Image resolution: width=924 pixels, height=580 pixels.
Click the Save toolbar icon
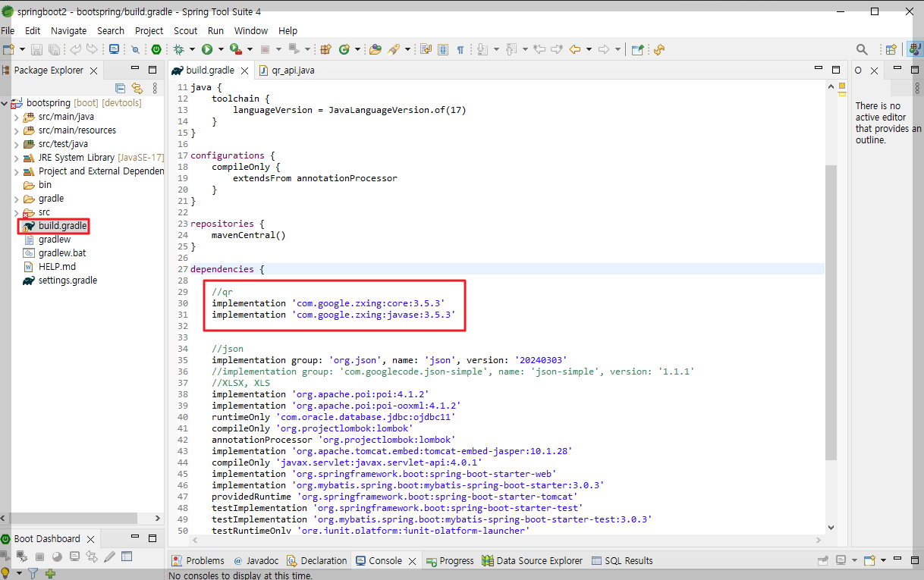(x=36, y=49)
